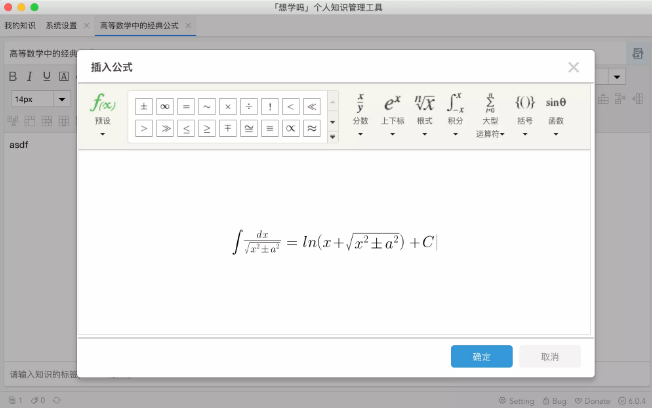
Task: Insert the much-less-than symbol
Action: pos(312,106)
